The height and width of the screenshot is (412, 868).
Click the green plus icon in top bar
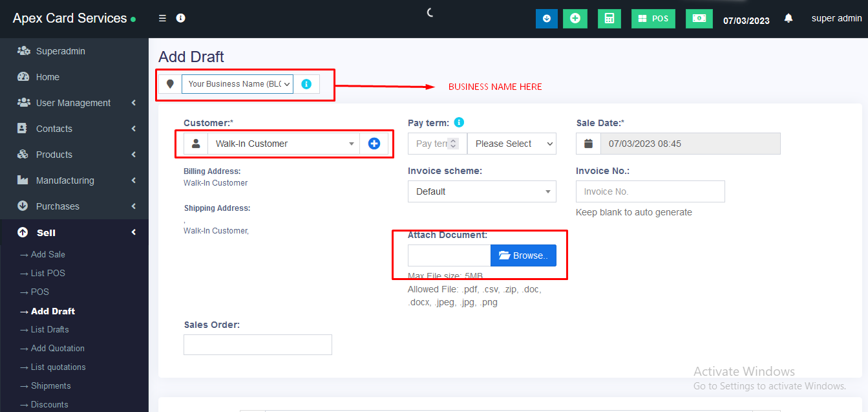[575, 19]
